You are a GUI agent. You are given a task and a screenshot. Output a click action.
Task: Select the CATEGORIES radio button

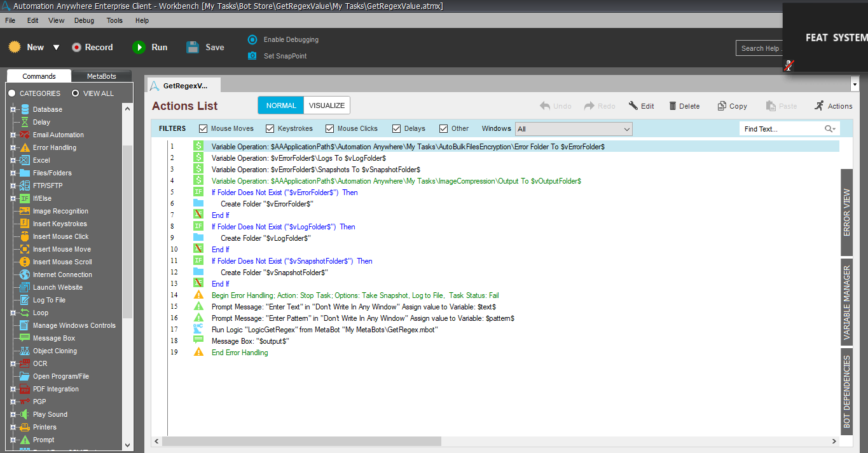[x=12, y=93]
